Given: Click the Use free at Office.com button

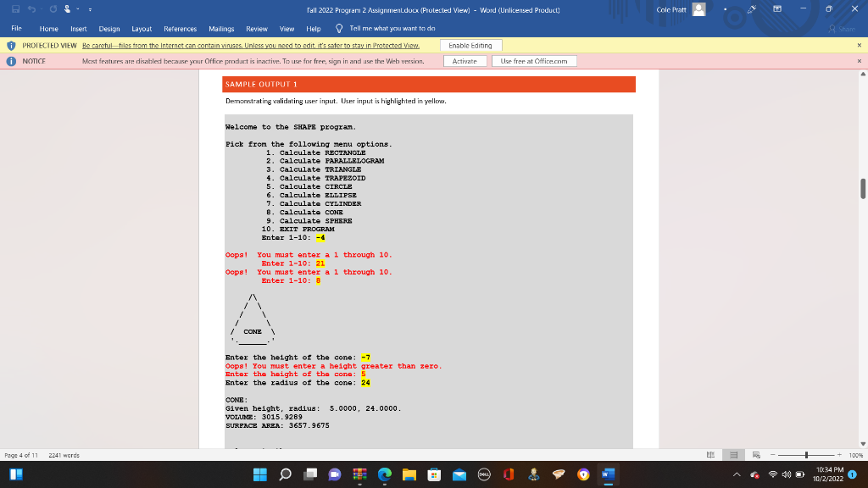Looking at the screenshot, I should (533, 60).
